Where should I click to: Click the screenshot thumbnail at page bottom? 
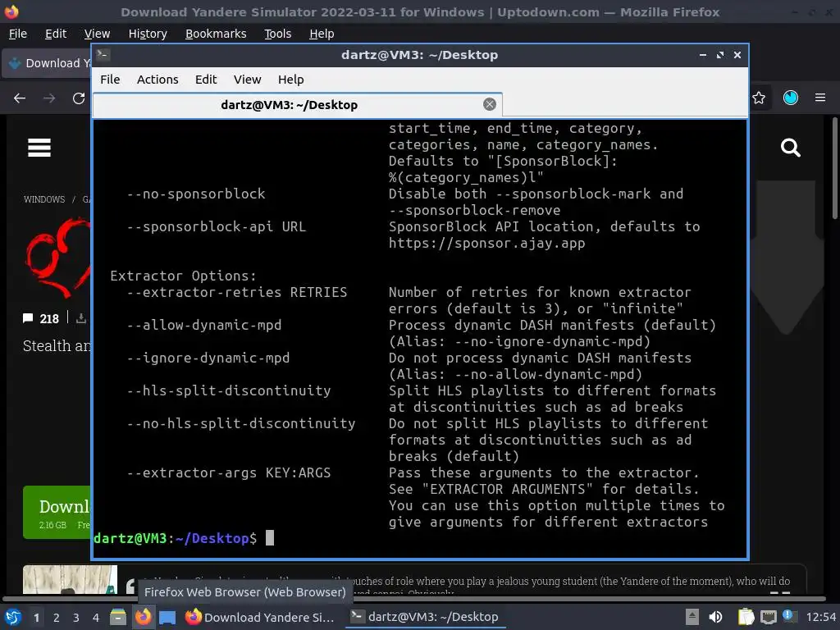70,579
